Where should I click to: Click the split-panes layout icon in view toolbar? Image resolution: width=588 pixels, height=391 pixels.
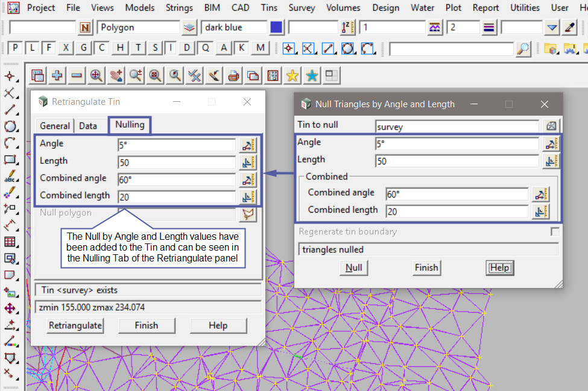pos(332,76)
